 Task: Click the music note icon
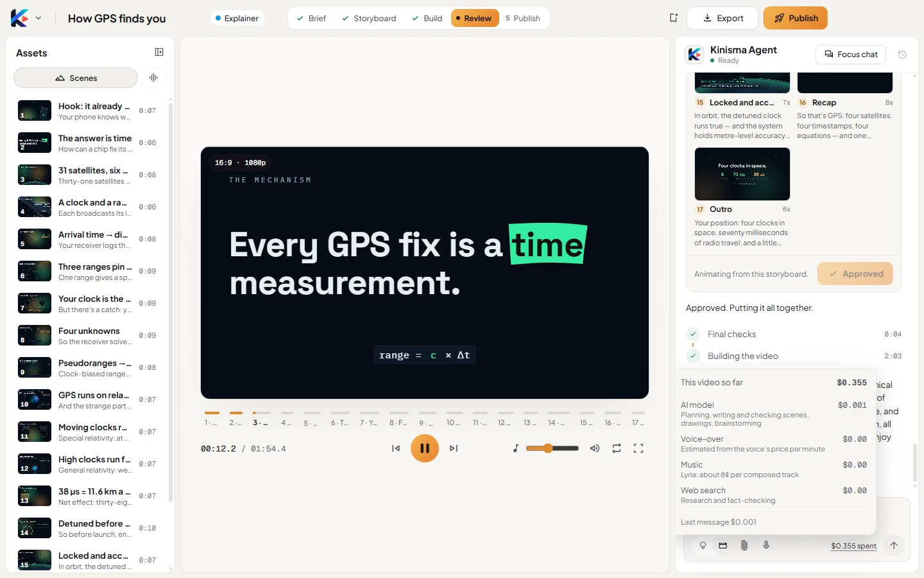pos(516,448)
